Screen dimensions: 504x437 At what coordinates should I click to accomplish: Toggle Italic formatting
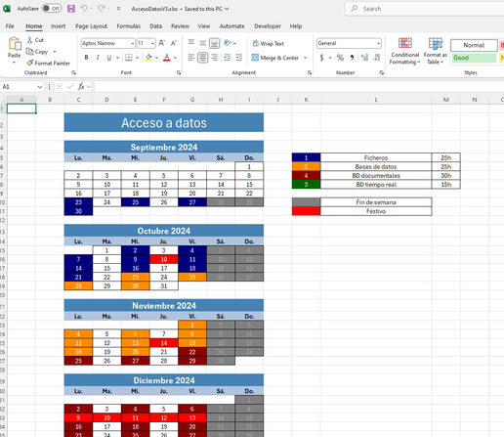pos(98,58)
